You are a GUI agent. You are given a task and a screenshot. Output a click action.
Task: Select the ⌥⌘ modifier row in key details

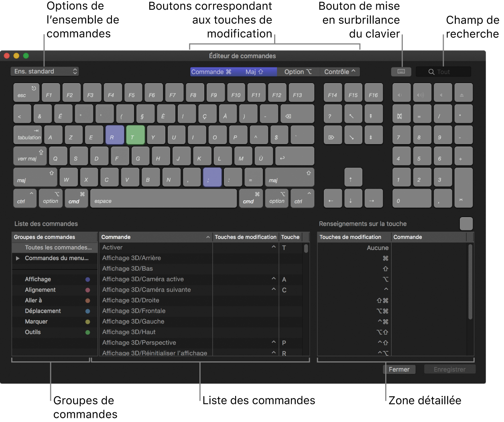click(x=392, y=311)
